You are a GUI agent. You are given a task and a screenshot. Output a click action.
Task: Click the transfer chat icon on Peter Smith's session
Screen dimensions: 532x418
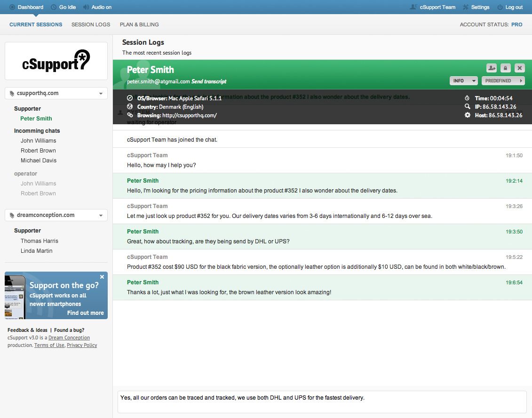point(492,68)
